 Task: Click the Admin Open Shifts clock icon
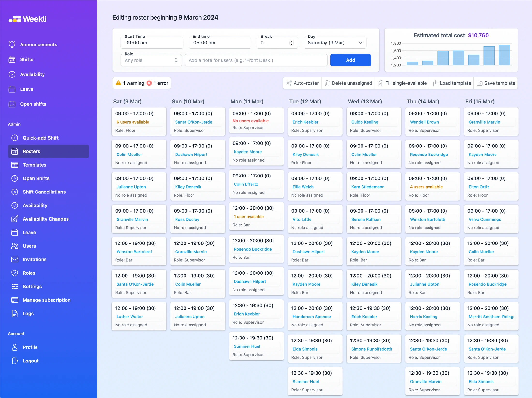click(15, 178)
